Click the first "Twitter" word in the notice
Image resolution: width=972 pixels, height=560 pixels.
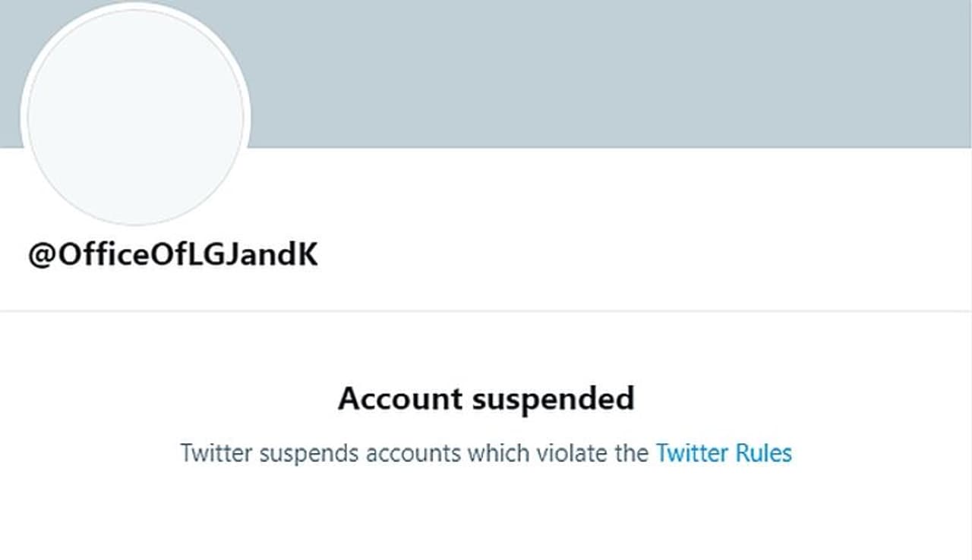(x=216, y=453)
